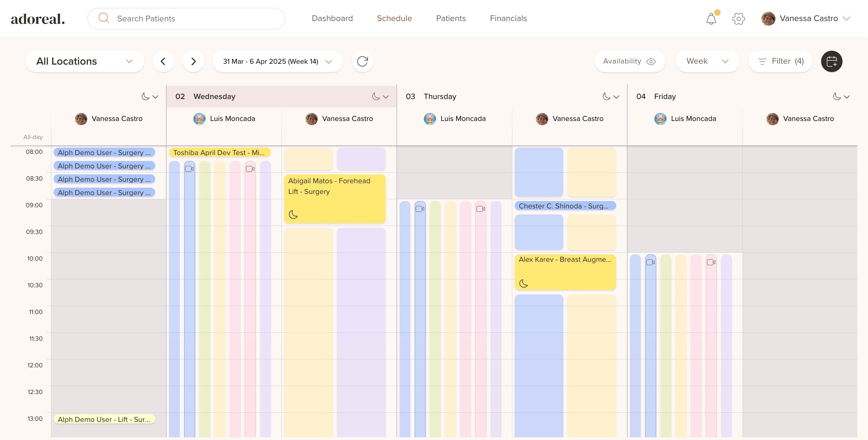Click moon icon in Wednesday header
Image resolution: width=868 pixels, height=440 pixels.
click(376, 97)
